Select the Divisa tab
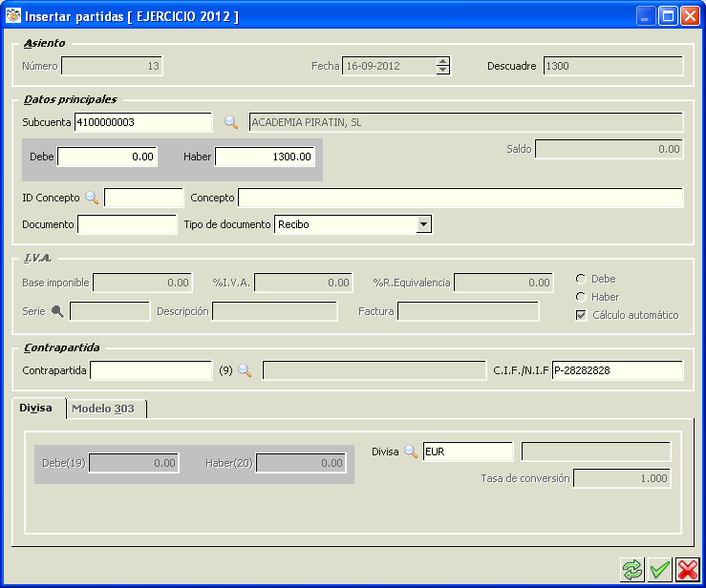The height and width of the screenshot is (588, 706). pyautogui.click(x=39, y=408)
